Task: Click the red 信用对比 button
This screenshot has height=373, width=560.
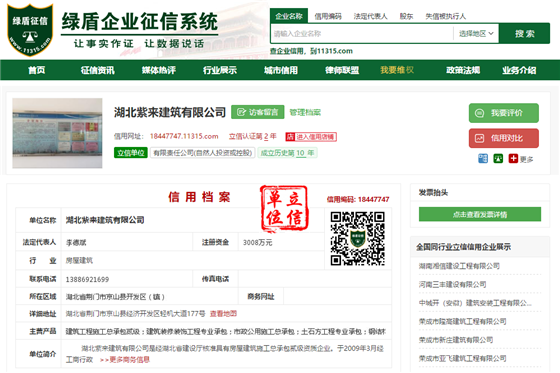Action: (504, 138)
